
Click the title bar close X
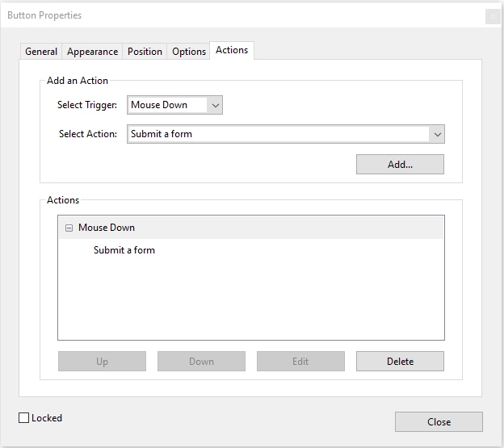[x=493, y=16]
